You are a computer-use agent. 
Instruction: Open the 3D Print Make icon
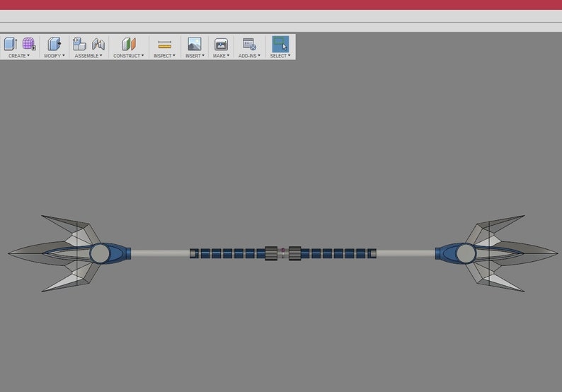click(x=221, y=45)
